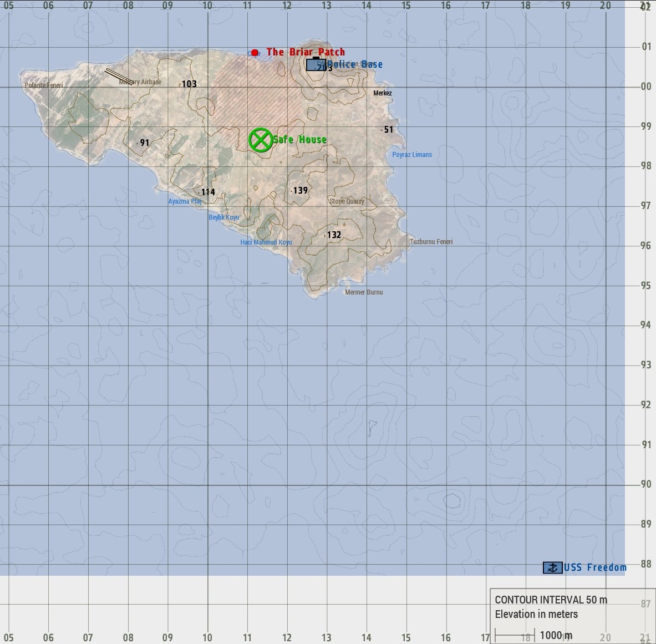Select the Haci Mahmud Koyu label
Screen dimensions: 656x644
click(266, 242)
